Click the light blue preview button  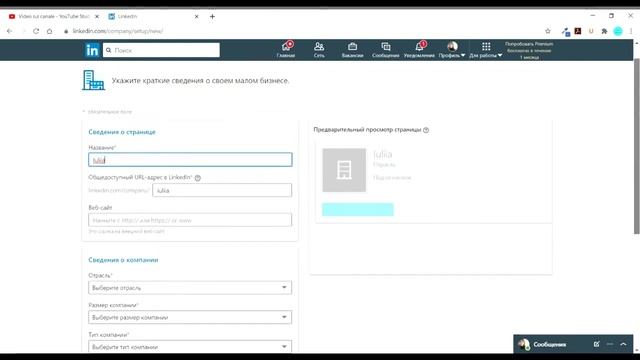point(358,209)
